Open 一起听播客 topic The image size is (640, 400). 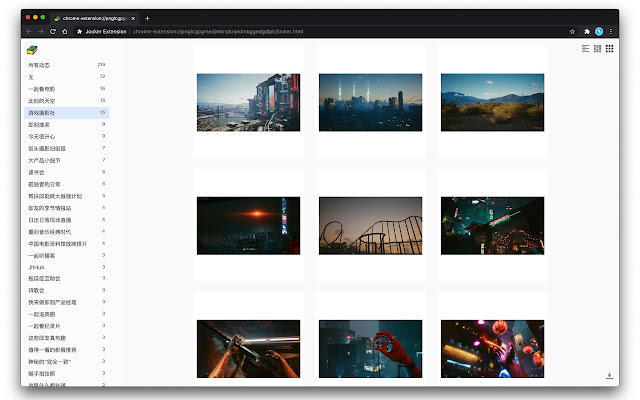[67, 256]
